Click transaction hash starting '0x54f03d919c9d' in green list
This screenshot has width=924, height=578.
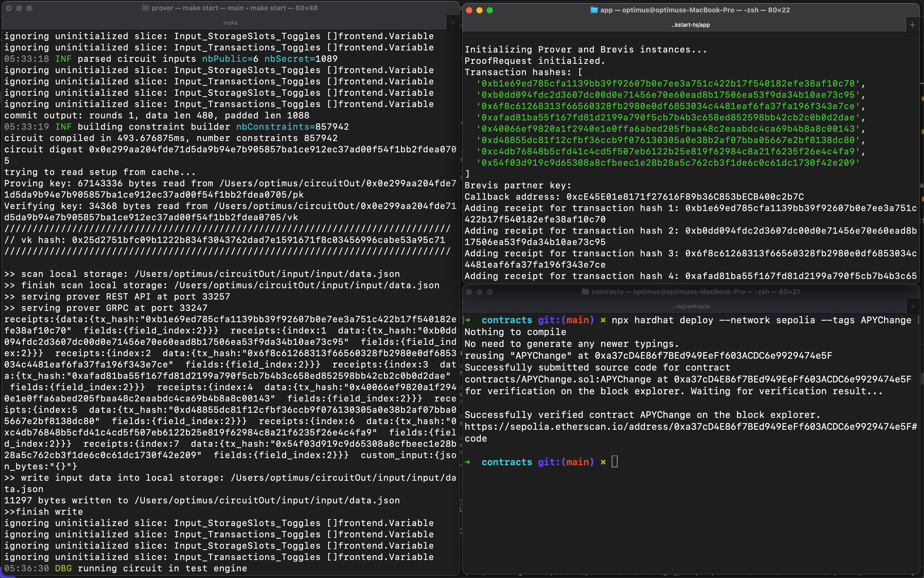pos(668,163)
